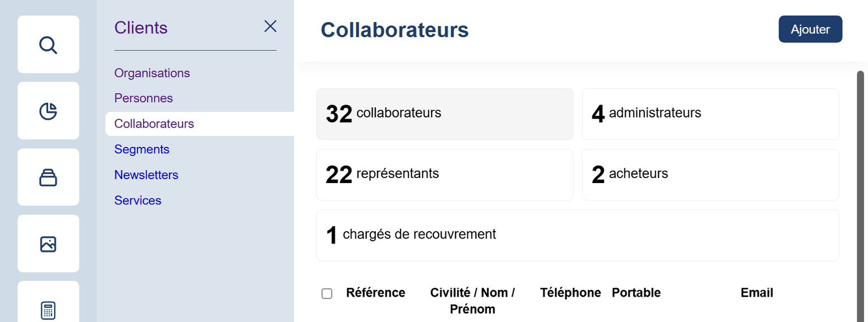The height and width of the screenshot is (322, 868).
Task: Close the Clients panel with X
Action: click(x=271, y=26)
